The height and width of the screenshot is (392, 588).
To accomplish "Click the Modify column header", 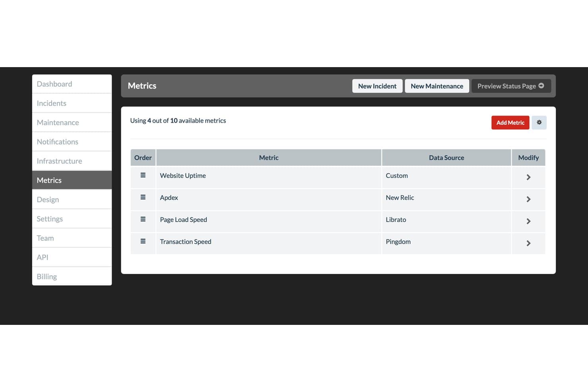I will point(528,158).
